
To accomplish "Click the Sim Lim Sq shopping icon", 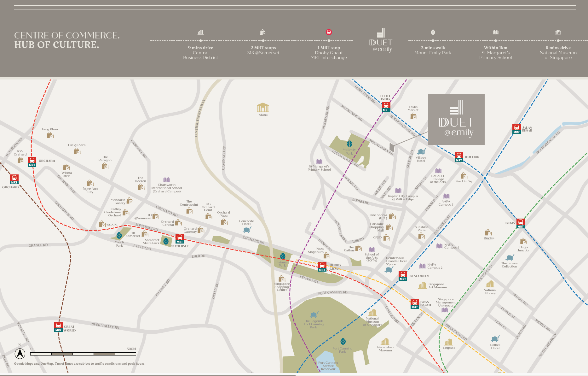I will coord(464,176).
